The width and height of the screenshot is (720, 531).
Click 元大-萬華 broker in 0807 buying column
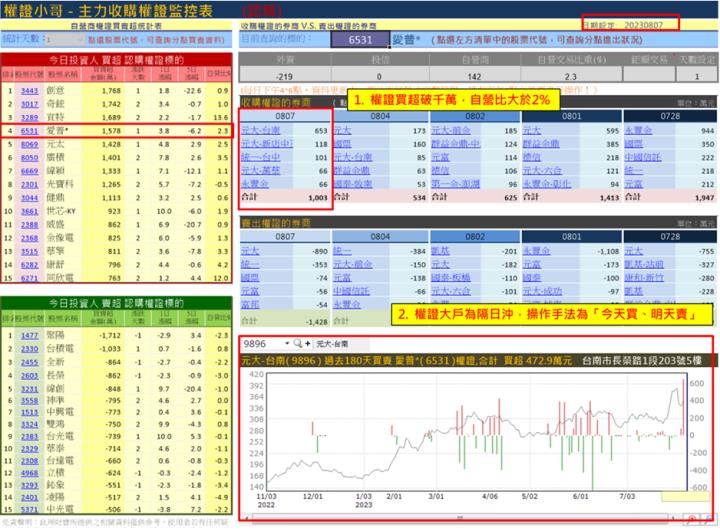pyautogui.click(x=260, y=170)
